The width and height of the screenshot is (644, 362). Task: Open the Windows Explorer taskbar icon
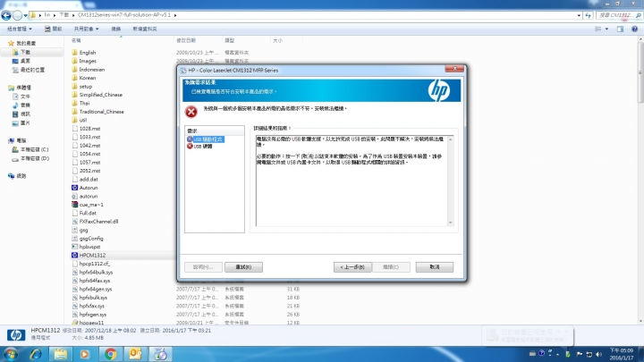61,354
